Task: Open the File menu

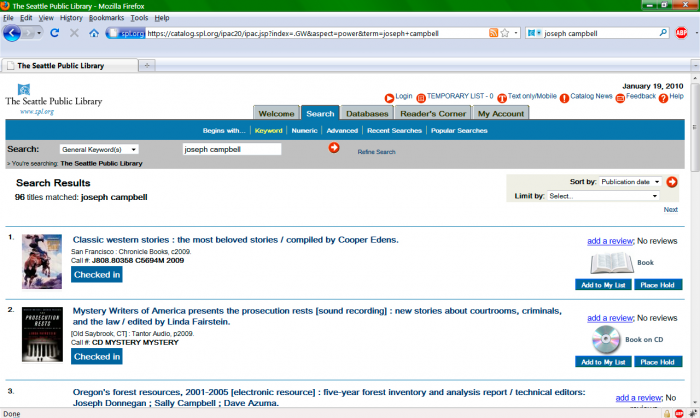Action: (8, 18)
